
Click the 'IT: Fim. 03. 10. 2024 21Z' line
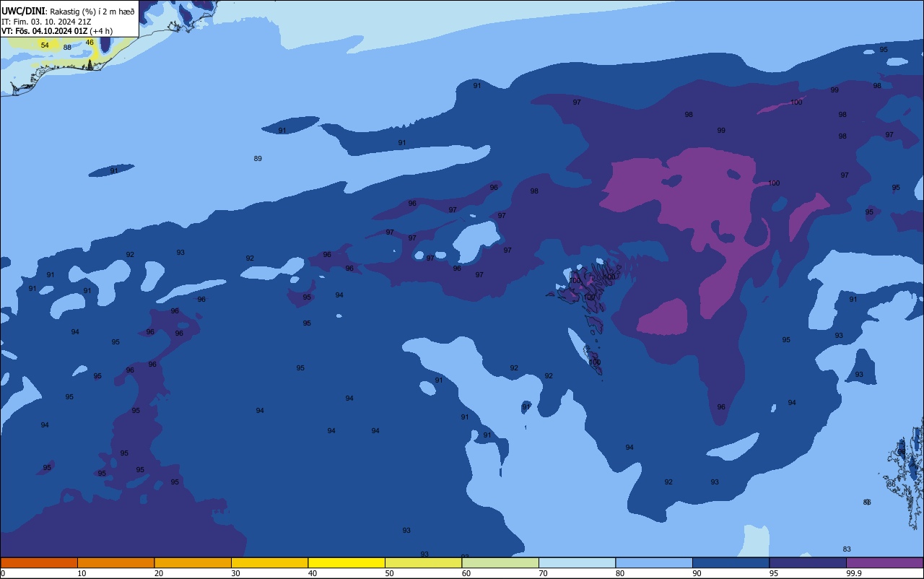point(46,22)
